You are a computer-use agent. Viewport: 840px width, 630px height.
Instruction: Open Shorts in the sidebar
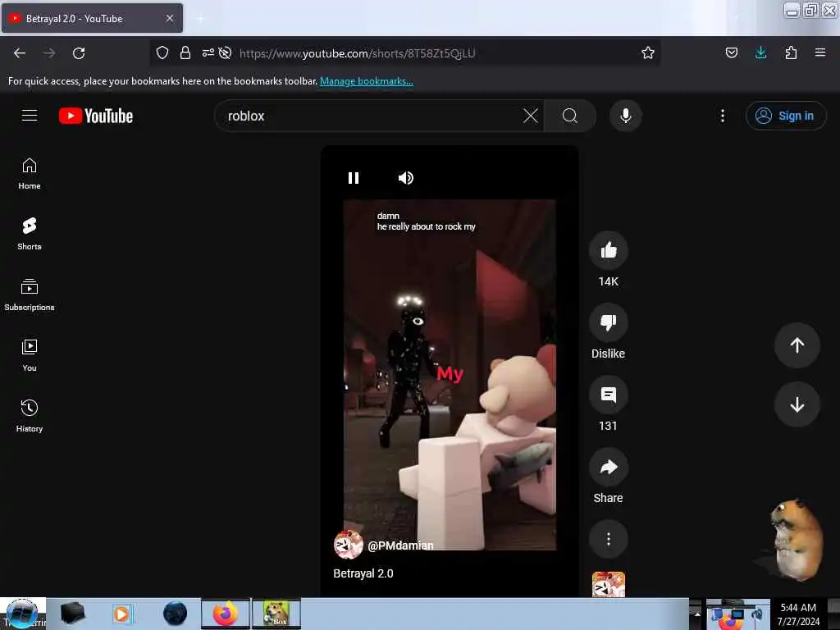coord(30,235)
